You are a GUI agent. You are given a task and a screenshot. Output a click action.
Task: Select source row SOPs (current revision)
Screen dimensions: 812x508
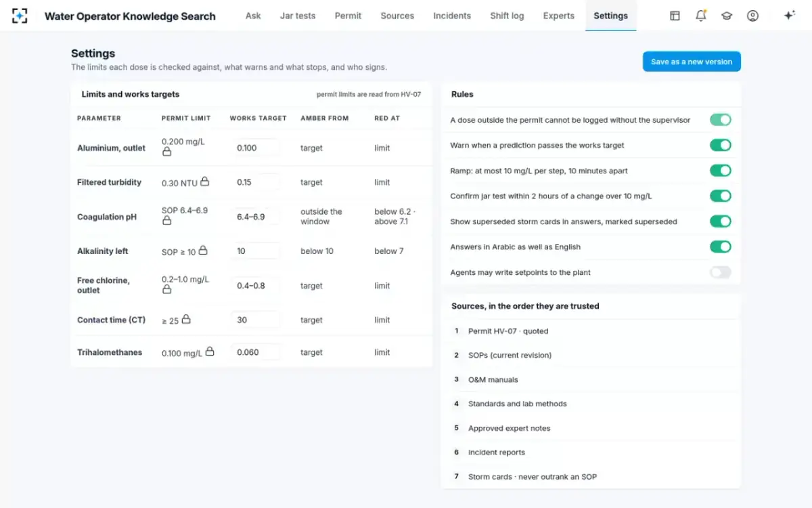click(x=591, y=355)
